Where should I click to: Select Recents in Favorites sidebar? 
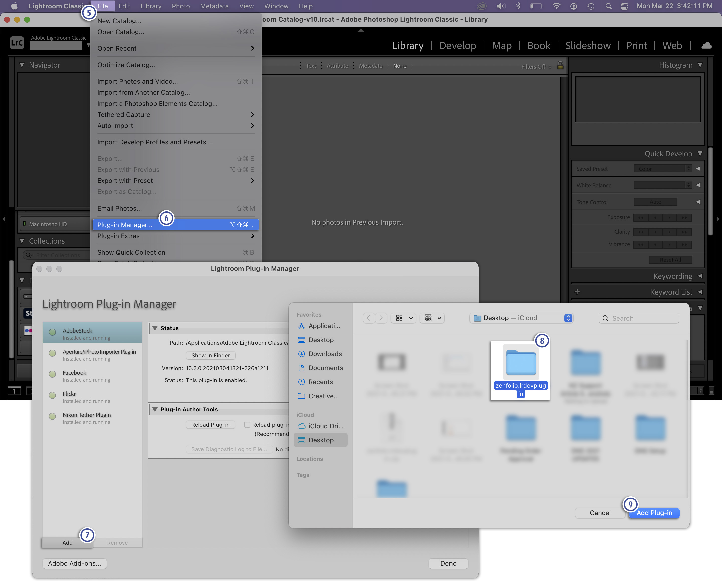[x=320, y=382]
